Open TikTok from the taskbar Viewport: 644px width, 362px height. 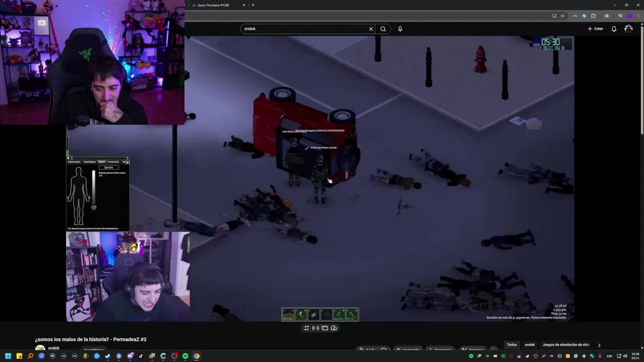[x=141, y=356]
